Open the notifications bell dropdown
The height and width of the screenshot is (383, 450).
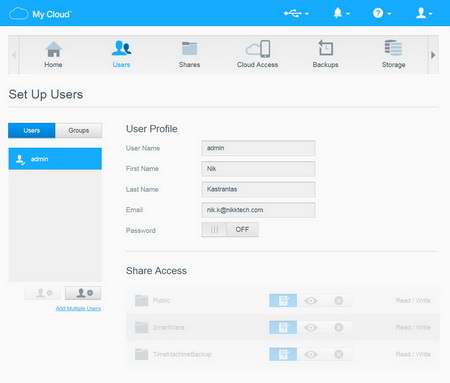coord(341,13)
